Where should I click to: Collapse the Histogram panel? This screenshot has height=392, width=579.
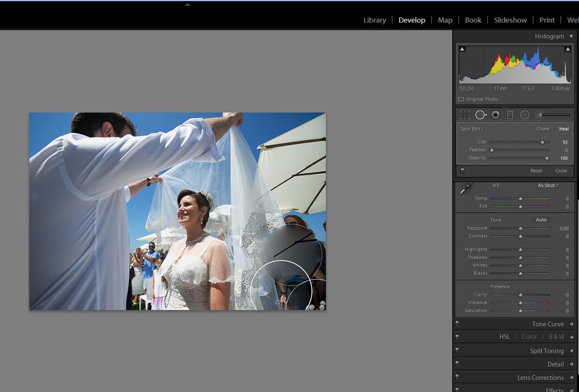click(x=571, y=36)
